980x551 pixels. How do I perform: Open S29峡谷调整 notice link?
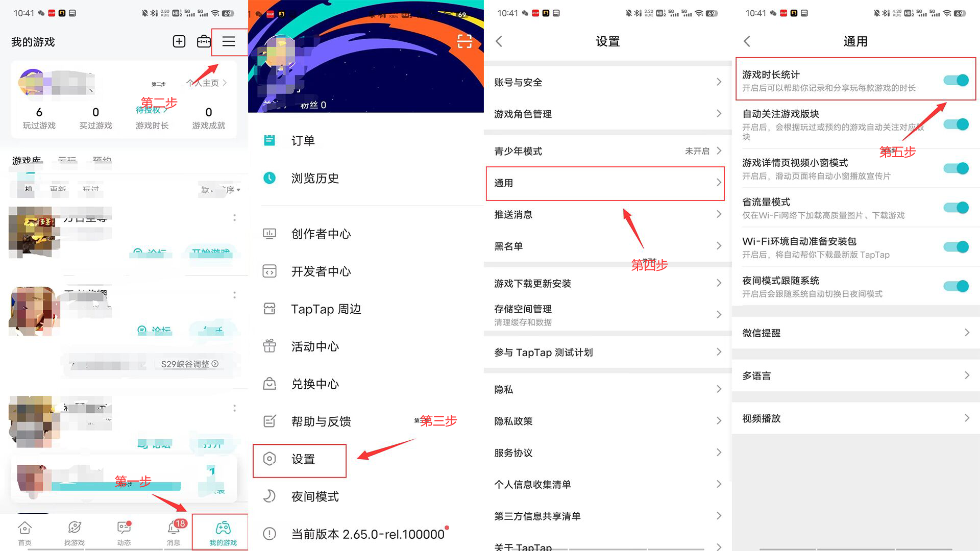coord(190,364)
